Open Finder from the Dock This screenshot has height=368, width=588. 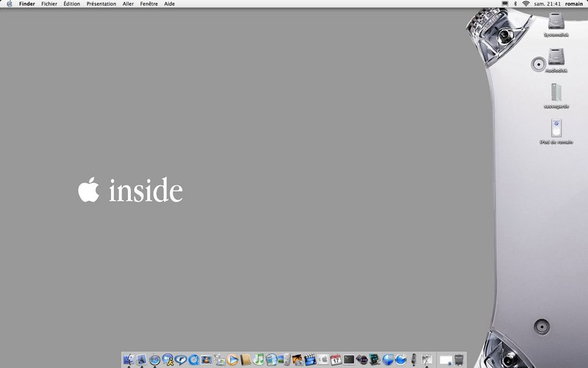pyautogui.click(x=129, y=360)
